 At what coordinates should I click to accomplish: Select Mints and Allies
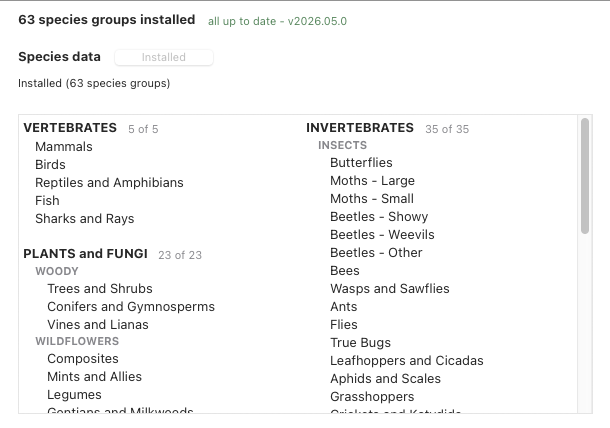click(x=95, y=377)
